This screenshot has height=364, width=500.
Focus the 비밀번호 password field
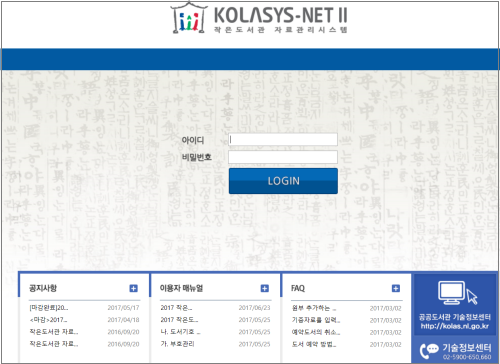point(283,157)
